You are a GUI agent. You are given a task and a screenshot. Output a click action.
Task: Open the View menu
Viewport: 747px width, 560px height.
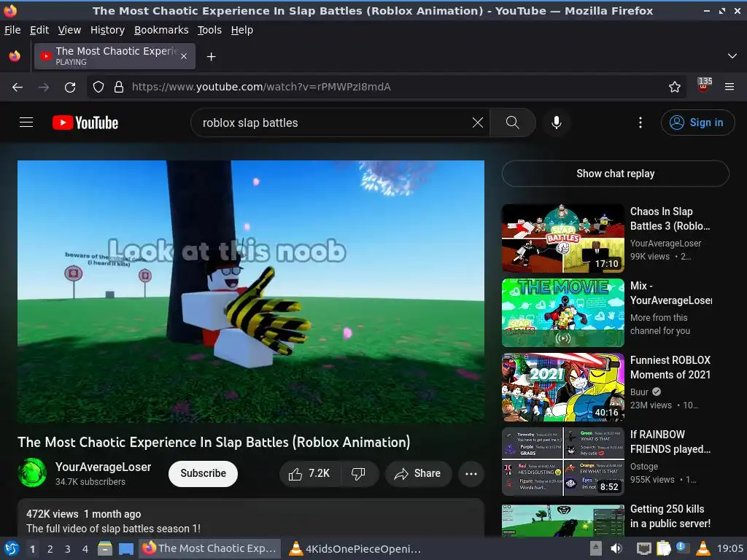69,30
